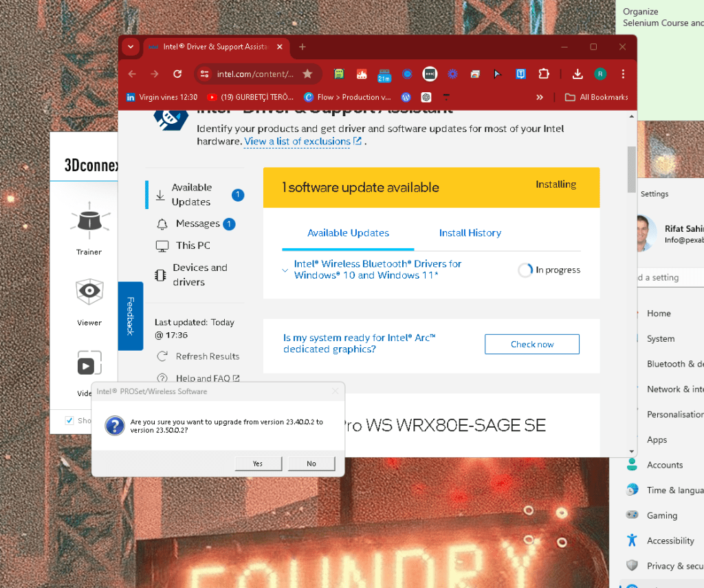Image resolution: width=704 pixels, height=588 pixels.
Task: Click the Rifat Sahin profile picture
Action: (646, 233)
